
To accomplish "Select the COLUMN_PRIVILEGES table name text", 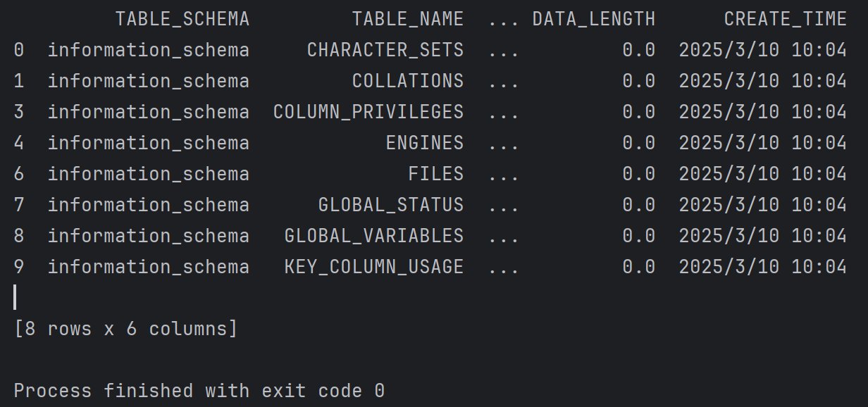I will pos(368,112).
